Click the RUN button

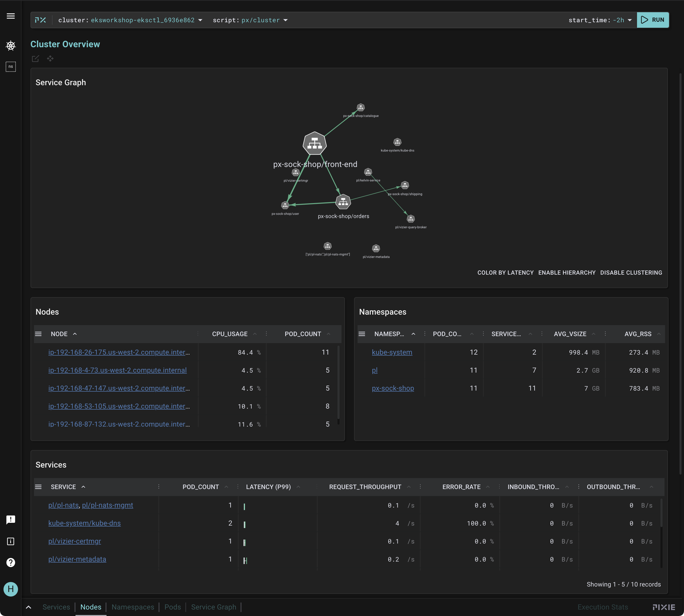652,20
